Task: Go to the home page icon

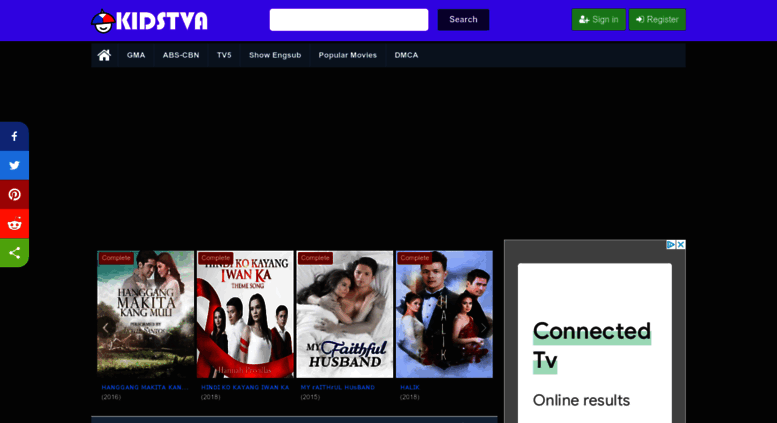Action: pyautogui.click(x=104, y=55)
